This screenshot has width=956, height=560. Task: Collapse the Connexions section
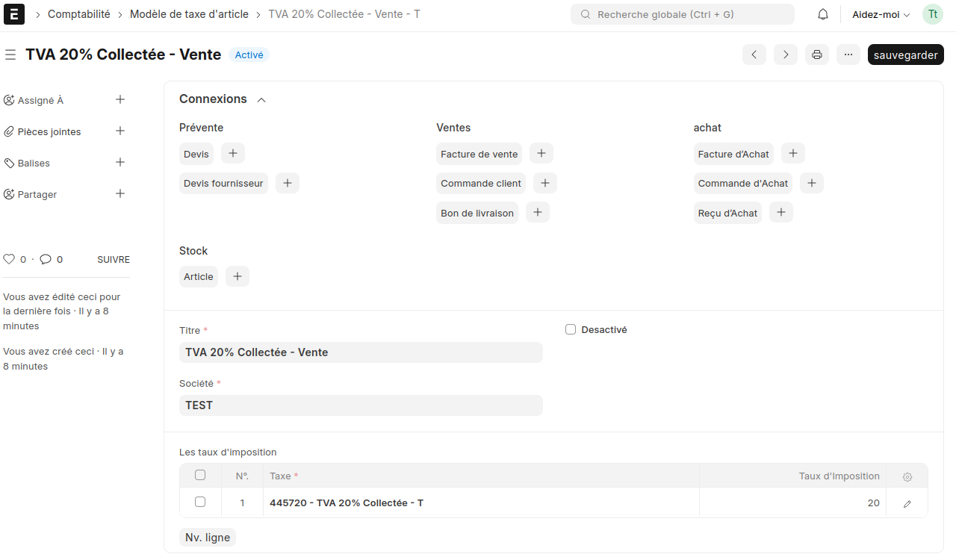pos(261,99)
